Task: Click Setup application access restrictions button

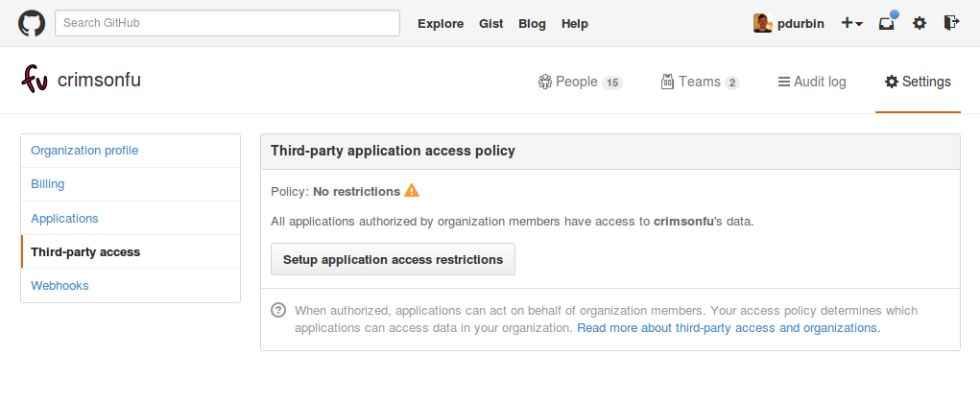Action: pos(393,259)
